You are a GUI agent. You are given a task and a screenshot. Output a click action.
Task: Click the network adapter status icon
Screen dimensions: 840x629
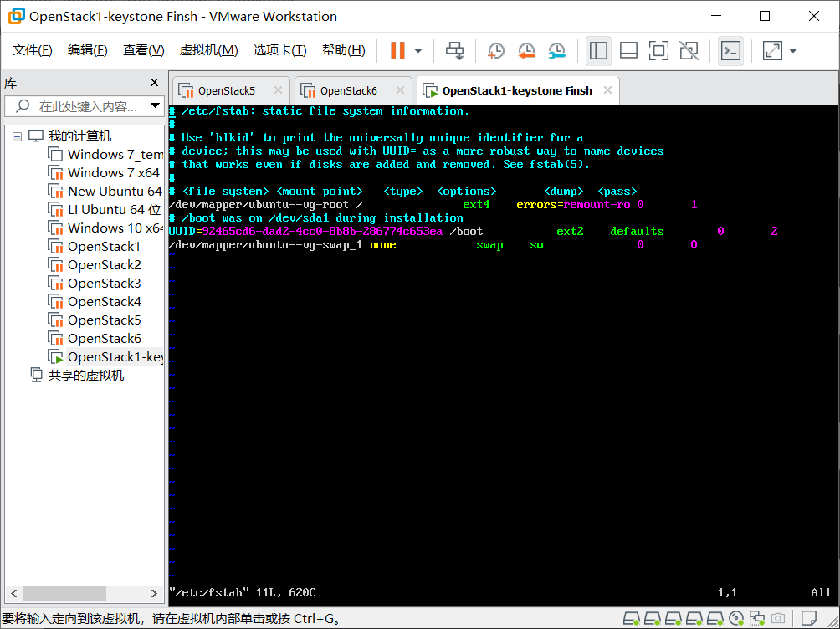(x=757, y=619)
